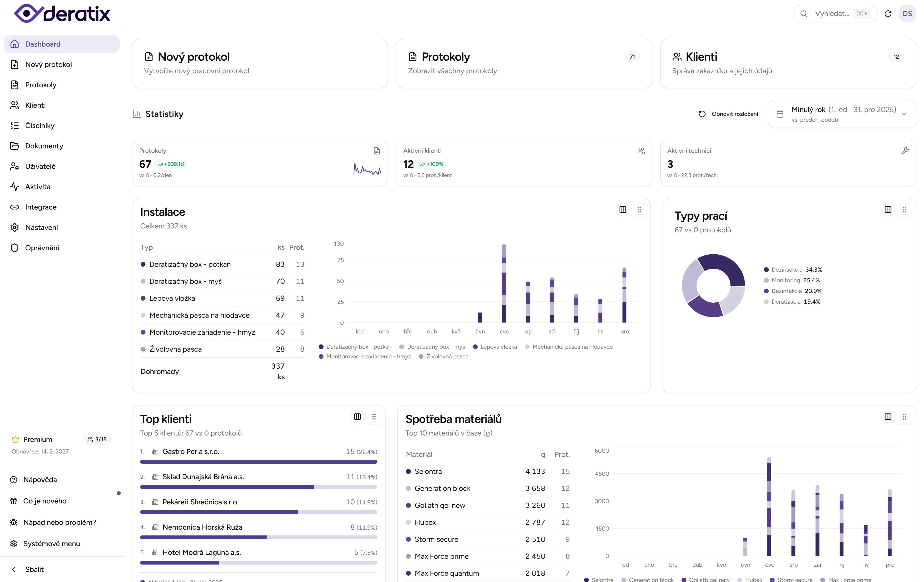The image size is (924, 582).
Task: Click the Typy prací column layout icon
Action: [888, 210]
